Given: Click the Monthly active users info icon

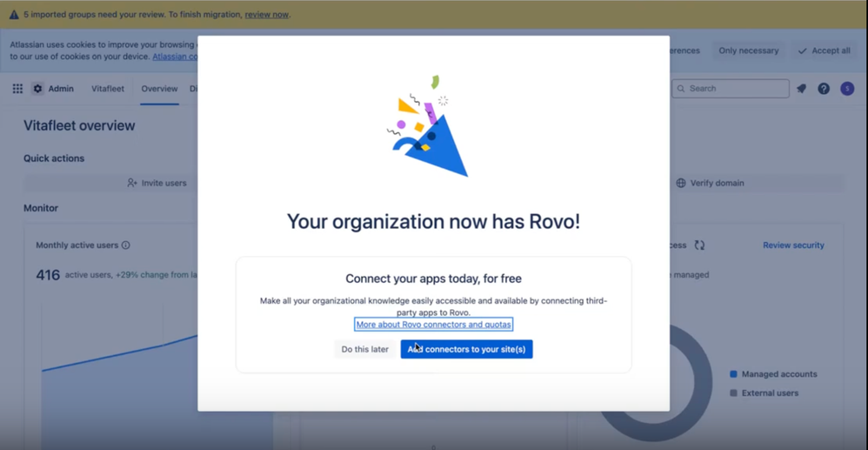Looking at the screenshot, I should pyautogui.click(x=125, y=245).
